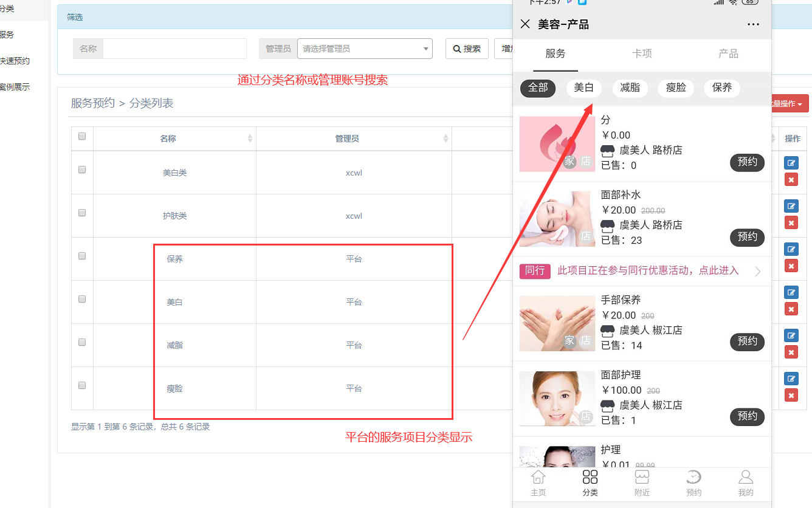
Task: Check the 减脂 row checkbox
Action: (82, 342)
